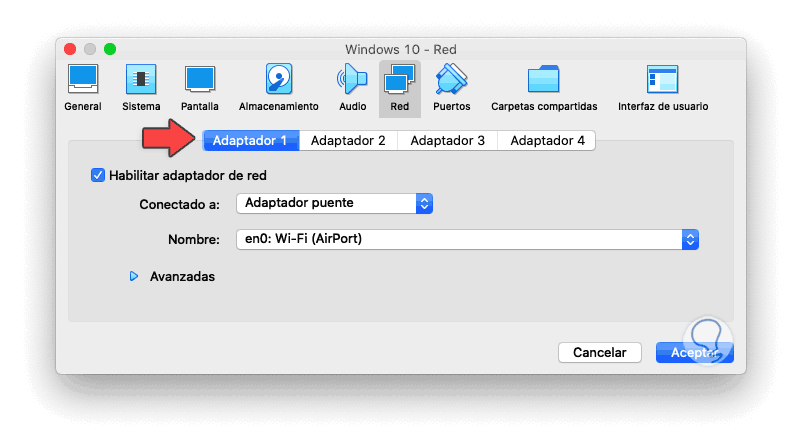Expand the Avanzadas section
The image size is (802, 448).
tap(134, 277)
